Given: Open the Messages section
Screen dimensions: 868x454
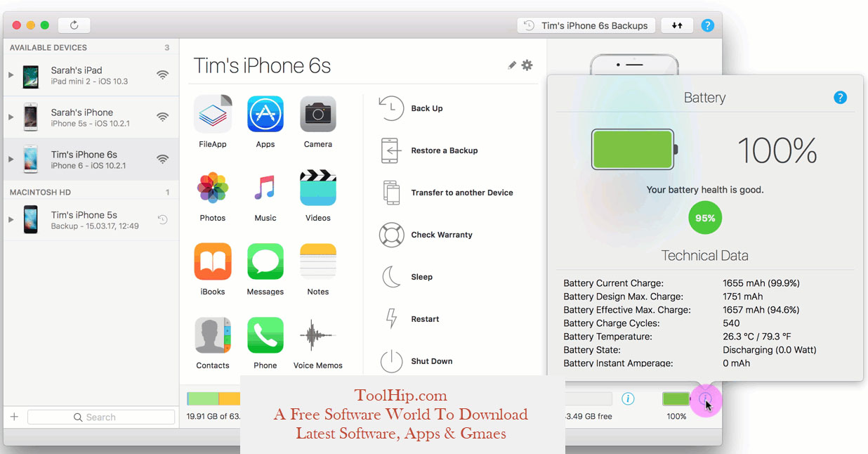Looking at the screenshot, I should [265, 261].
